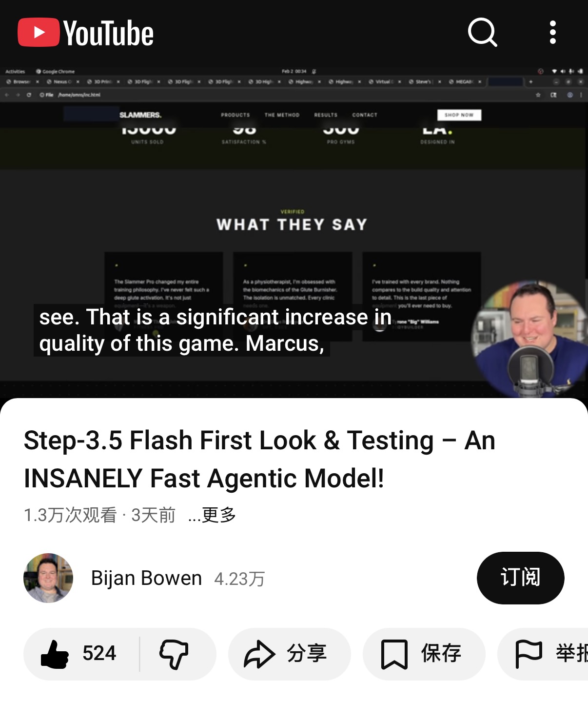
Task: Like the video with the thumbs-up icon
Action: (55, 654)
